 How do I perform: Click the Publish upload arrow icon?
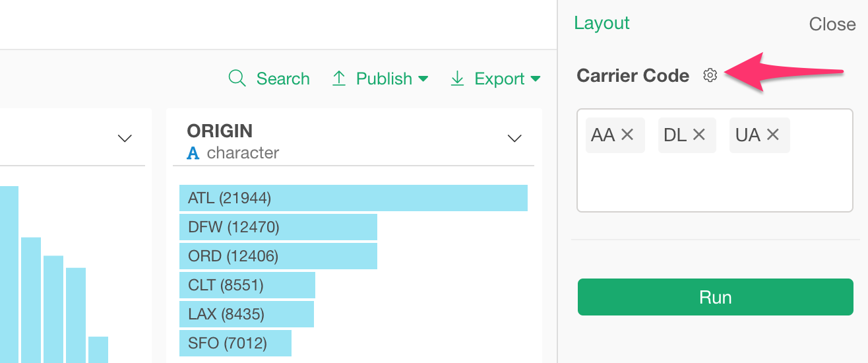pyautogui.click(x=339, y=79)
